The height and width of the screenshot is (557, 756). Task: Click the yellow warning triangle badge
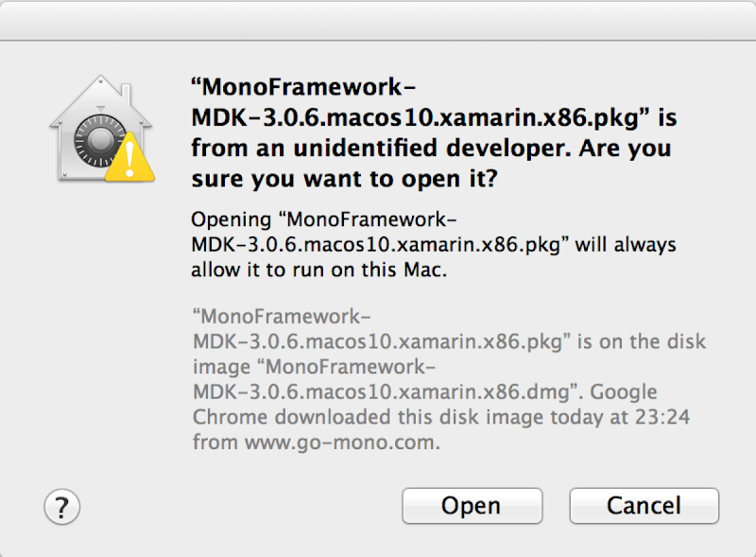129,158
